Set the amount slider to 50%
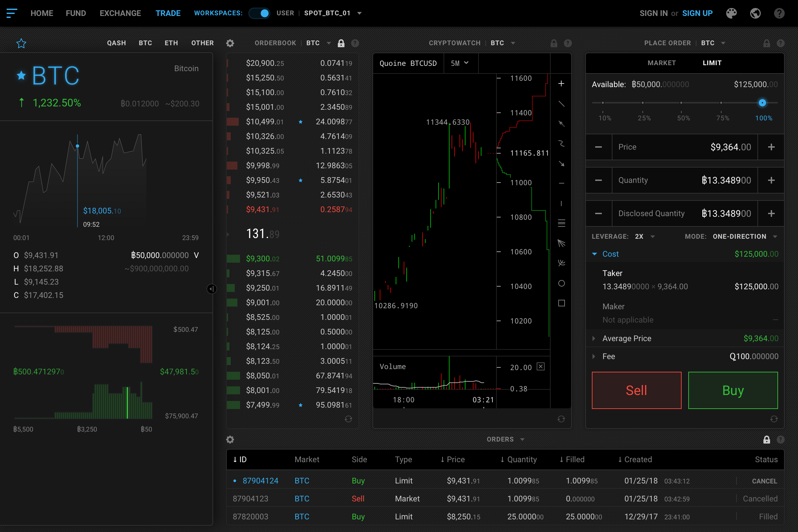This screenshot has height=532, width=798. [x=681, y=102]
